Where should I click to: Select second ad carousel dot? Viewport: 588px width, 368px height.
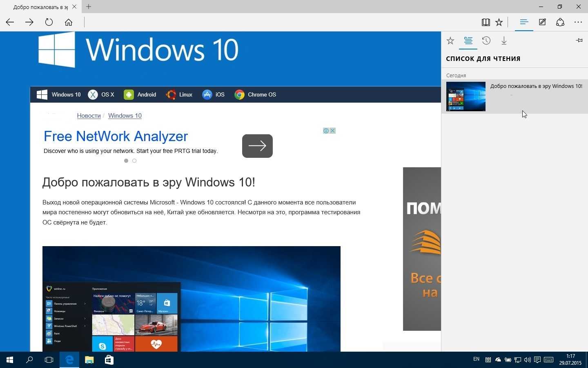(x=134, y=161)
